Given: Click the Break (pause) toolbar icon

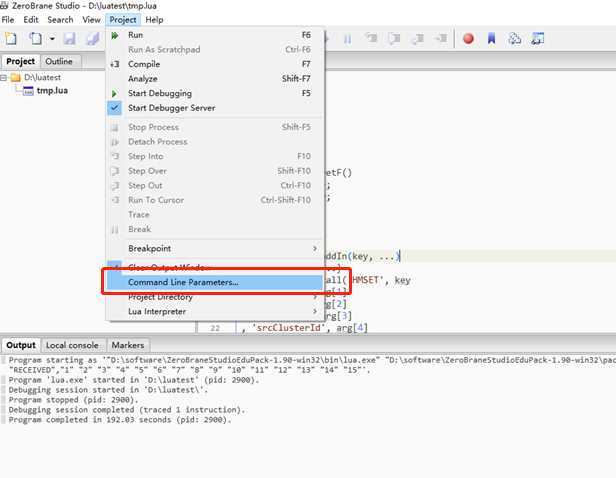Looking at the screenshot, I should (x=347, y=38).
